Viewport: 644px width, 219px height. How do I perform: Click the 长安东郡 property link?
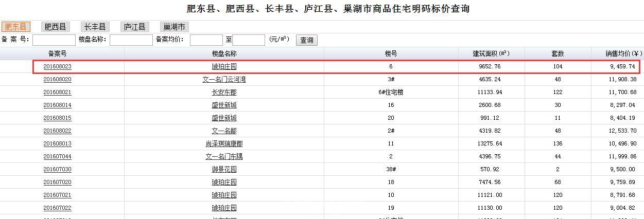[x=224, y=93]
